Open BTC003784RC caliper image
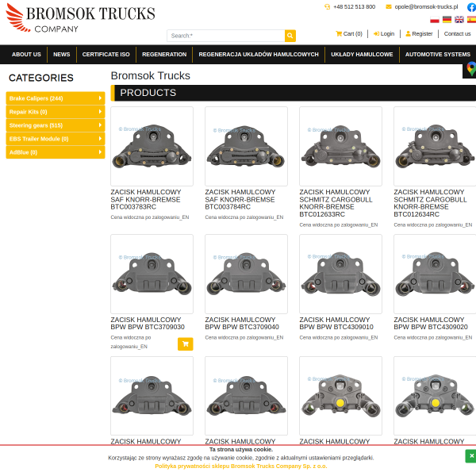 [x=246, y=146]
